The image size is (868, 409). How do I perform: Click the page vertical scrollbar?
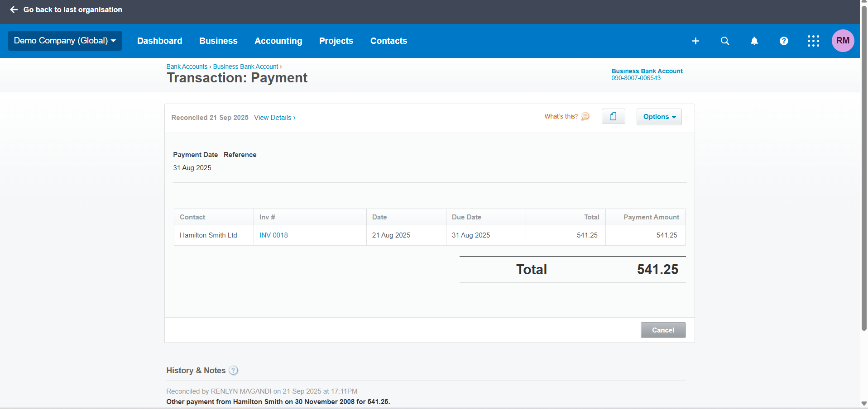tap(864, 181)
